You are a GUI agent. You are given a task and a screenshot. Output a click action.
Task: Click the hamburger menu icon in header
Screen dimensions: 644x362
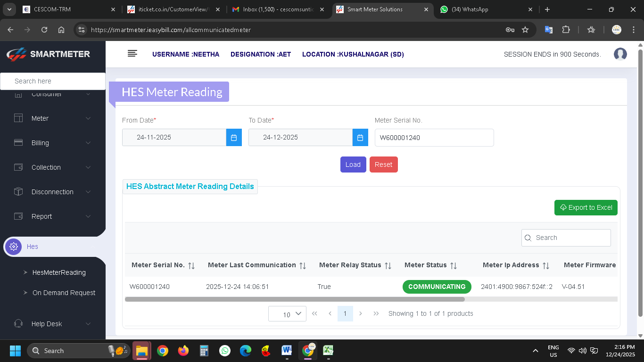pos(132,54)
